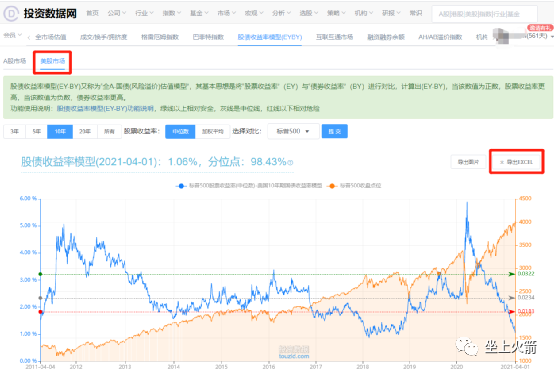Click the 2016 label on x-axis
The height and width of the screenshot is (372, 554).
point(269,367)
